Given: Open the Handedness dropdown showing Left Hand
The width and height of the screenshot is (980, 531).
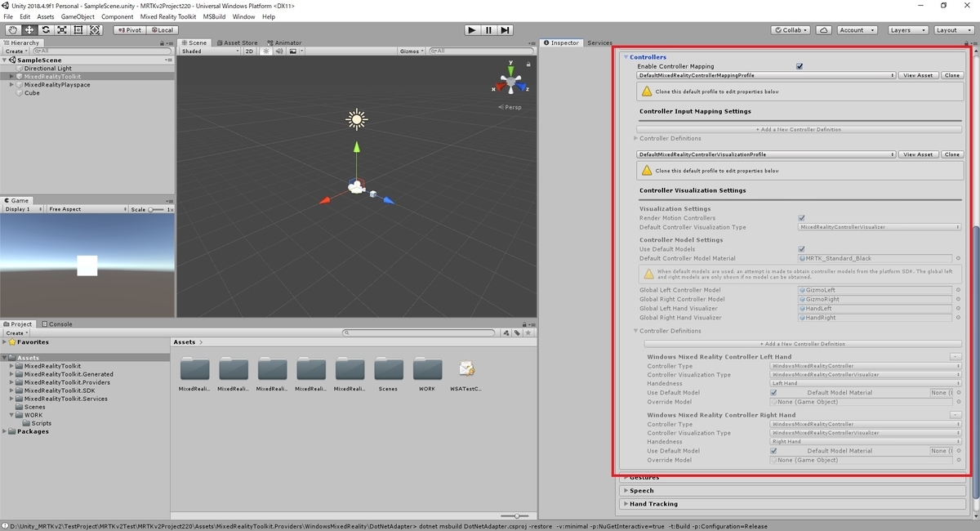Looking at the screenshot, I should click(x=866, y=383).
